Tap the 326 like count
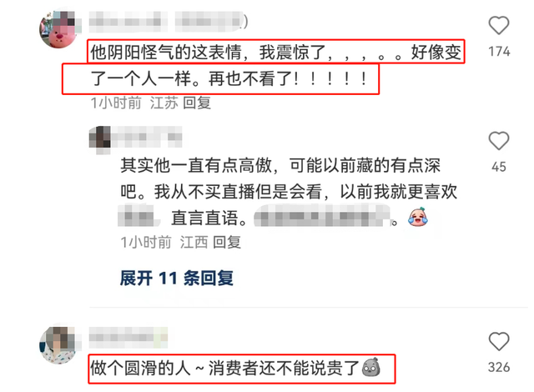This screenshot has height=392, width=534. click(499, 368)
